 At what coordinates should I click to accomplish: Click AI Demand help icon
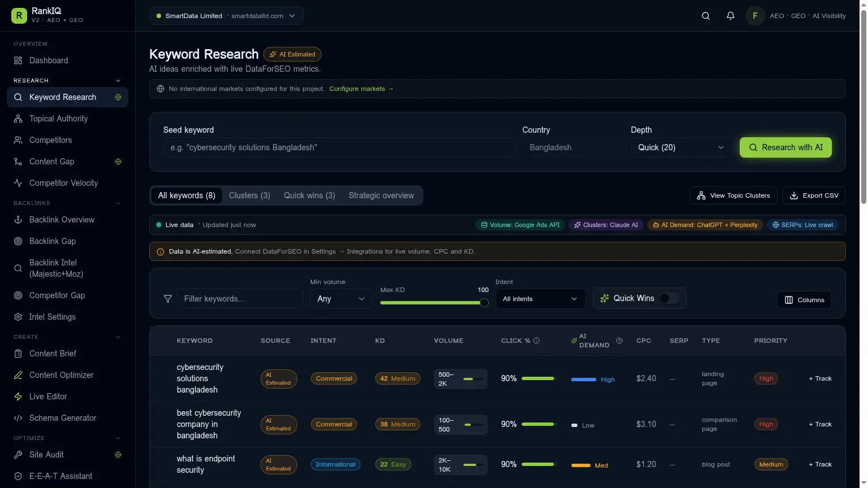[x=619, y=341]
